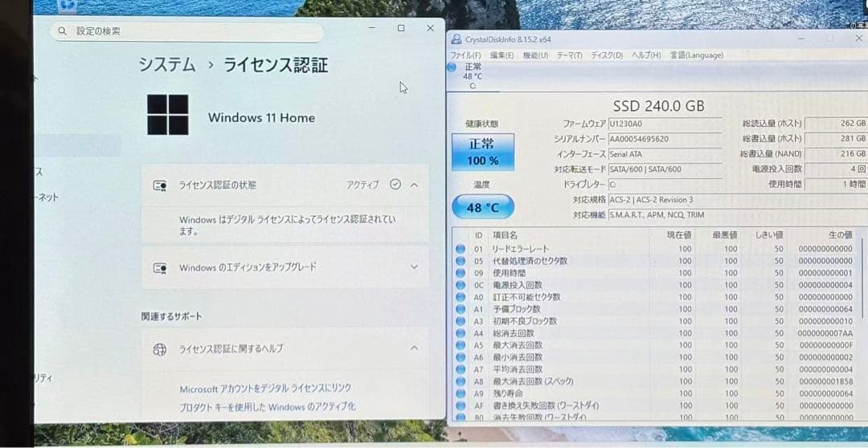The width and height of the screenshot is (868, 448).
Task: Click the 総書込量 (ホスト) value 281 GB
Action: point(836,138)
